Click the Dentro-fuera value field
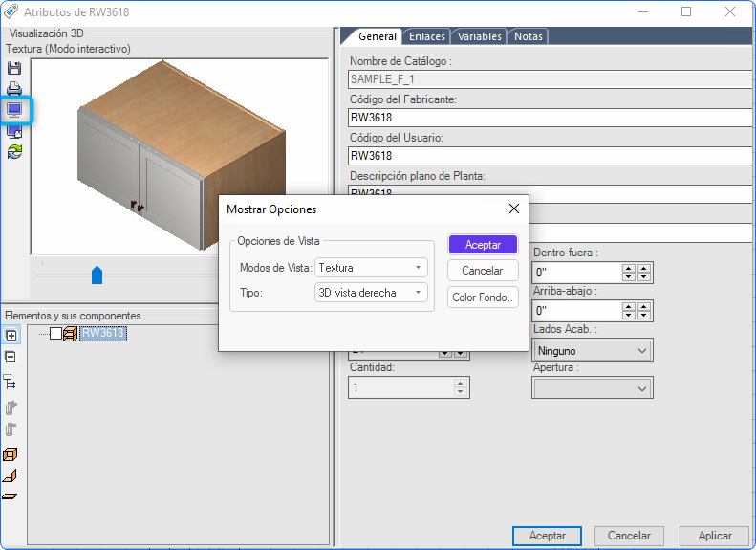 tap(577, 273)
